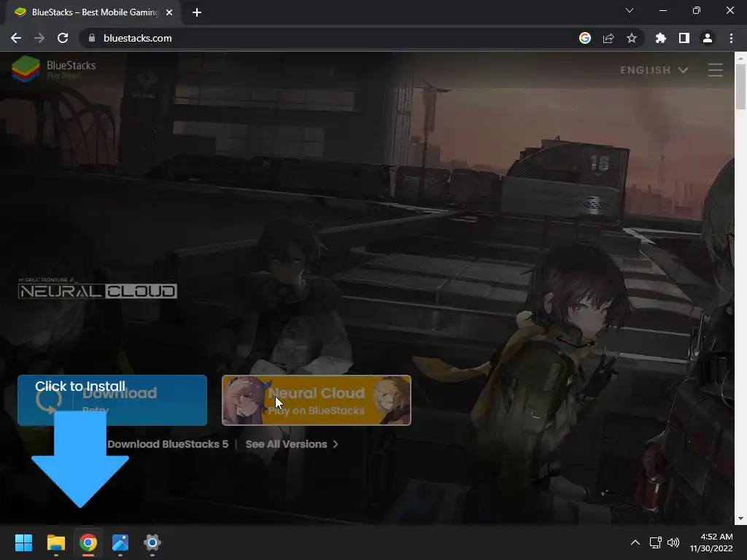This screenshot has height=560, width=747.
Task: Open the tab search chevron
Action: click(x=630, y=10)
